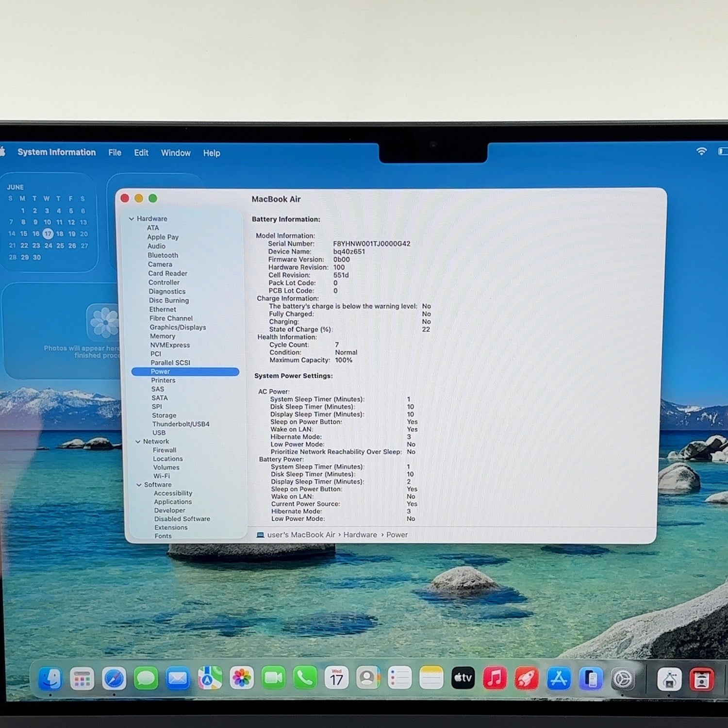Open System Settings gear in the Dock
The width and height of the screenshot is (728, 728).
(623, 679)
